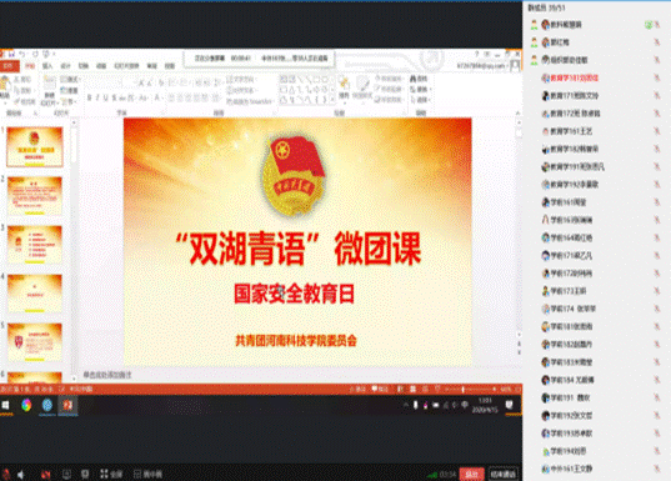Open the Replace (替换) dropdown
This screenshot has width=672, height=482.
click(x=420, y=89)
